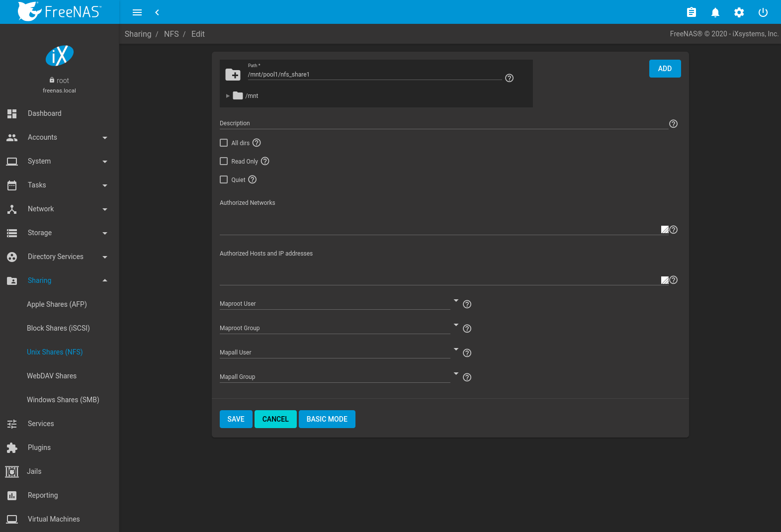This screenshot has width=781, height=532.
Task: Expand the /mnt folder tree node
Action: click(228, 96)
